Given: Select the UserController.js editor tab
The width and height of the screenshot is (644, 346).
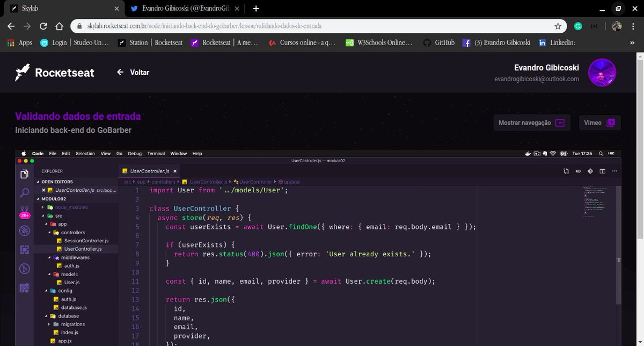Looking at the screenshot, I should coord(150,171).
